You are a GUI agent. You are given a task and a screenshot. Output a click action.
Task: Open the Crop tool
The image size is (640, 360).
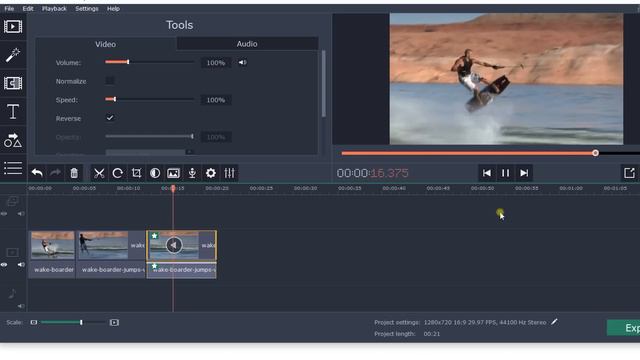[x=136, y=173]
